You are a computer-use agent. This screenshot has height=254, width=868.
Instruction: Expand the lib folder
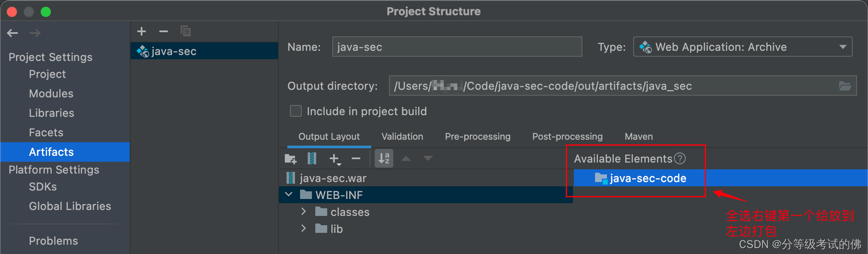click(x=303, y=229)
